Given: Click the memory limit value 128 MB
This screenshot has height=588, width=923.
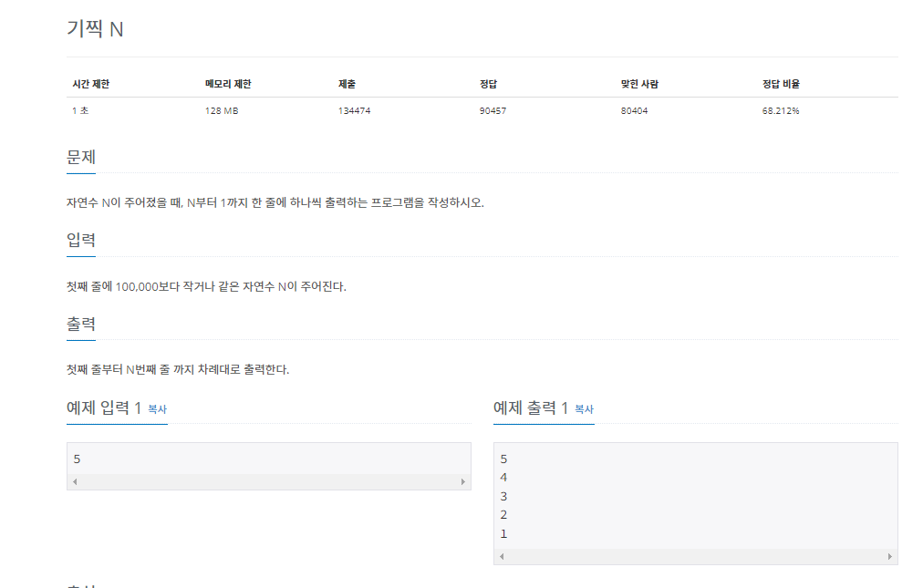Looking at the screenshot, I should click(222, 110).
